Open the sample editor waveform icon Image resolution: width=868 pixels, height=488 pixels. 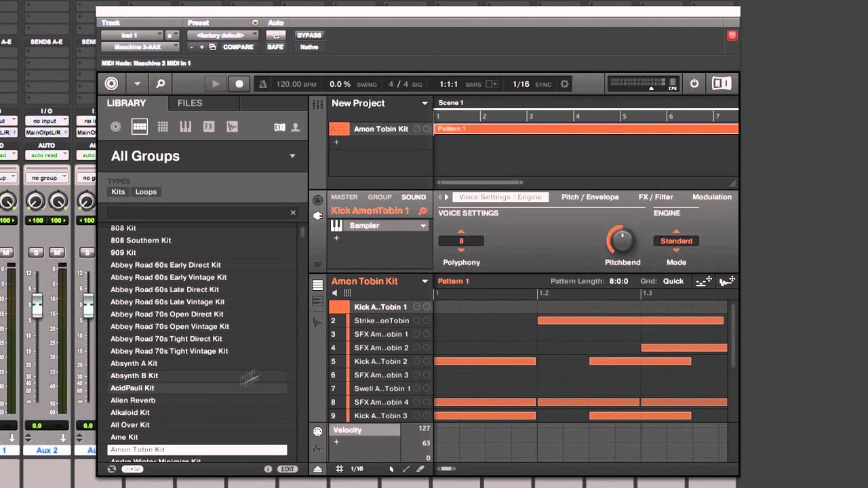(317, 322)
